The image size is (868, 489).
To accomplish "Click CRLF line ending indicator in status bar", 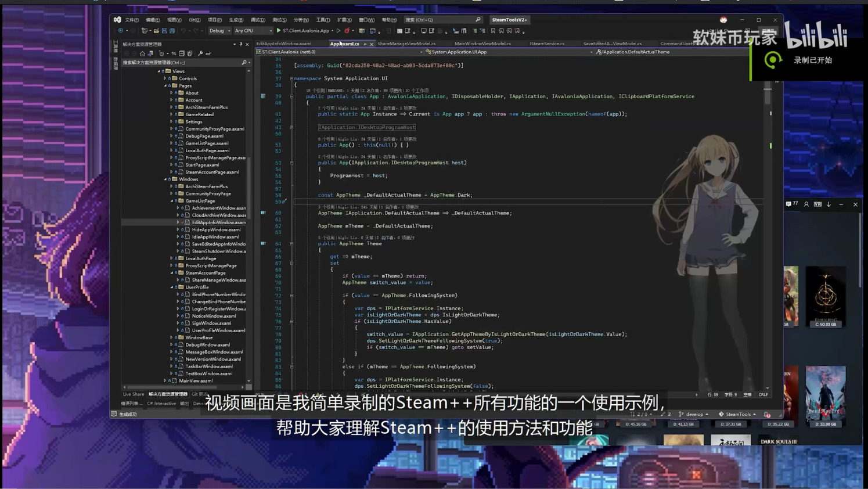I will tap(763, 394).
